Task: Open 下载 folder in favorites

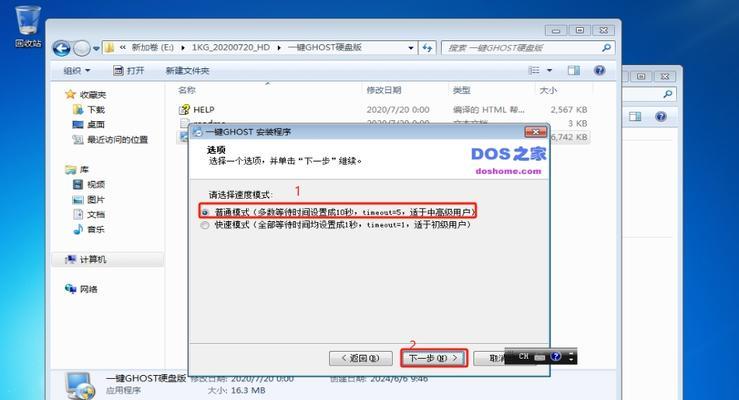Action: tap(89, 110)
